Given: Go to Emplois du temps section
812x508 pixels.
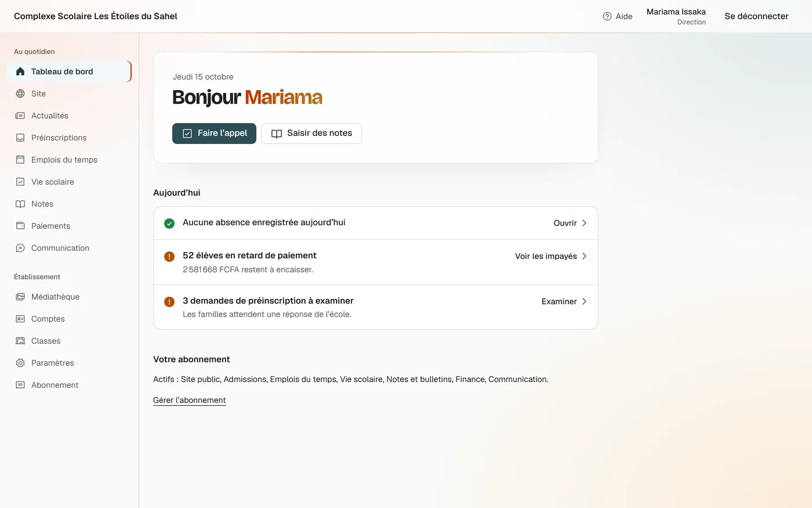Looking at the screenshot, I should tap(69, 160).
